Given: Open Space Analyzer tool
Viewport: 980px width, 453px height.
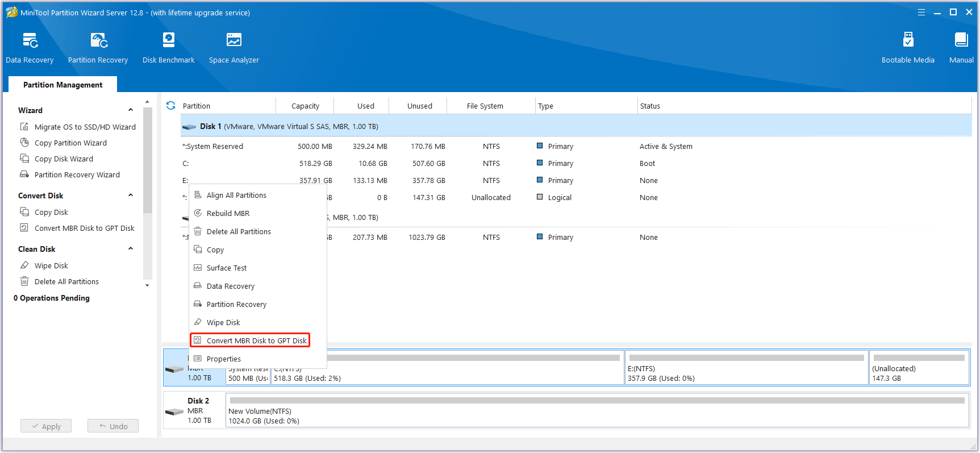Looking at the screenshot, I should pos(233,48).
